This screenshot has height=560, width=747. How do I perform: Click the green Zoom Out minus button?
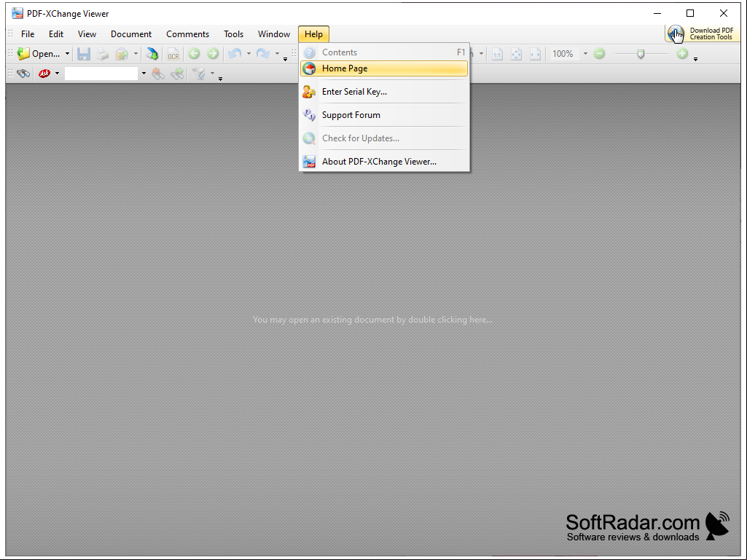599,54
